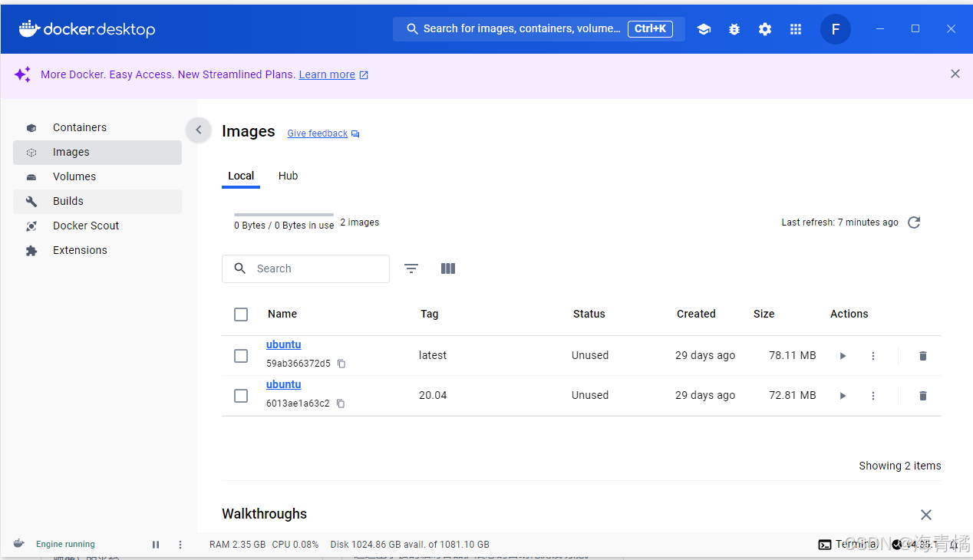Image resolution: width=973 pixels, height=560 pixels.
Task: Open the ubuntu latest image link
Action: click(x=283, y=344)
